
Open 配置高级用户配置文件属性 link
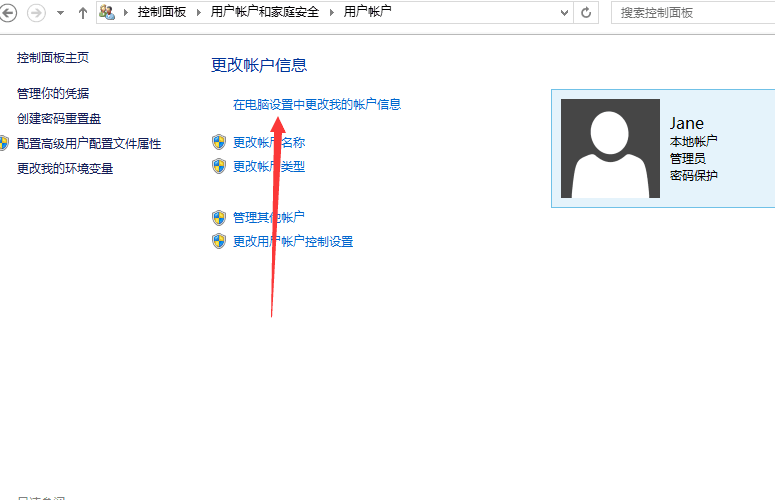click(89, 144)
